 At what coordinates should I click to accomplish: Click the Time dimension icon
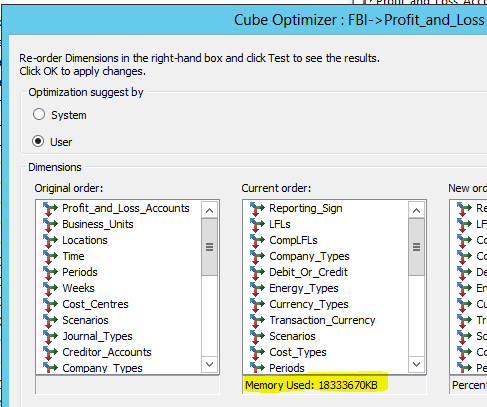point(50,257)
